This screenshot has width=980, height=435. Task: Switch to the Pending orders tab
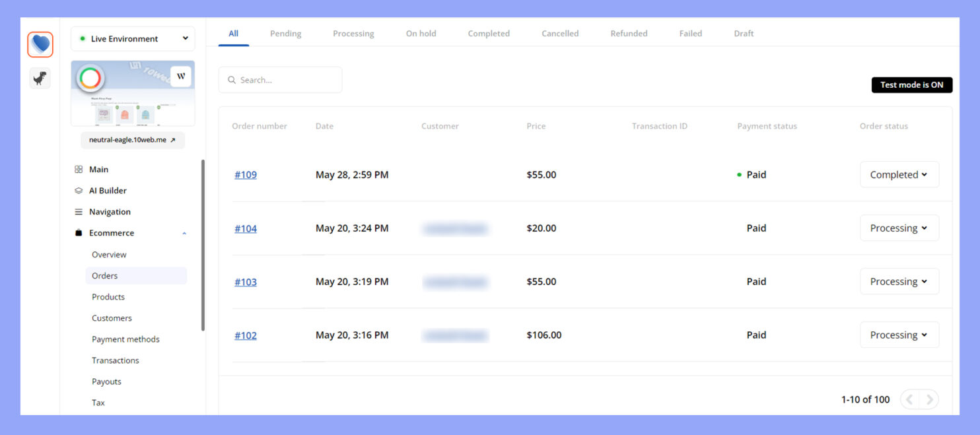tap(285, 33)
